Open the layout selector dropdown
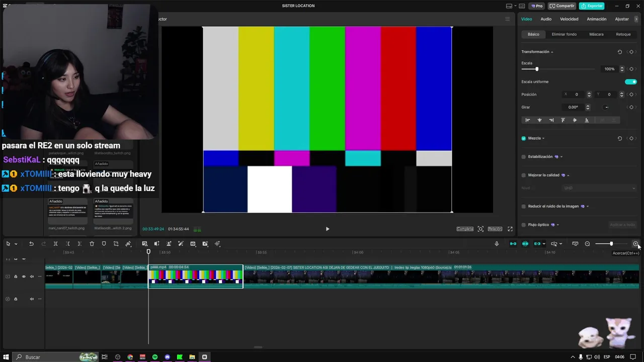 click(x=511, y=6)
